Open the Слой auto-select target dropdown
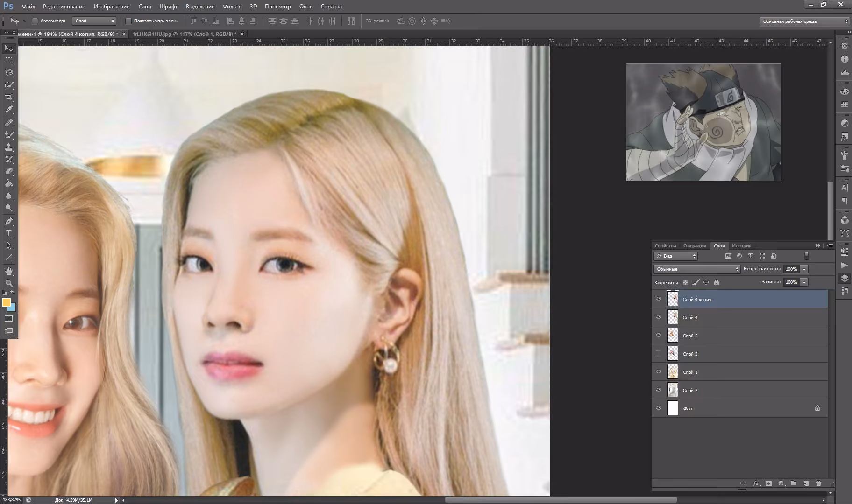Image resolution: width=852 pixels, height=504 pixels. click(x=94, y=21)
